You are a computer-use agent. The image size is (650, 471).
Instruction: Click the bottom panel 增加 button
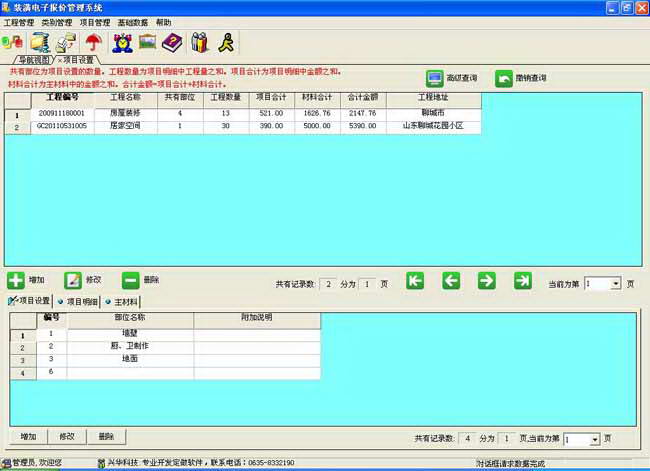click(29, 437)
